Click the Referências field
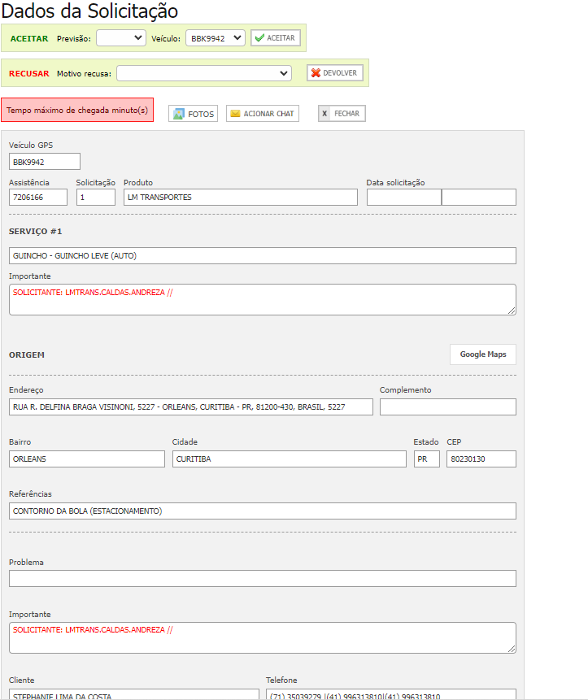Screen dimensions: 588x700 tap(262, 511)
